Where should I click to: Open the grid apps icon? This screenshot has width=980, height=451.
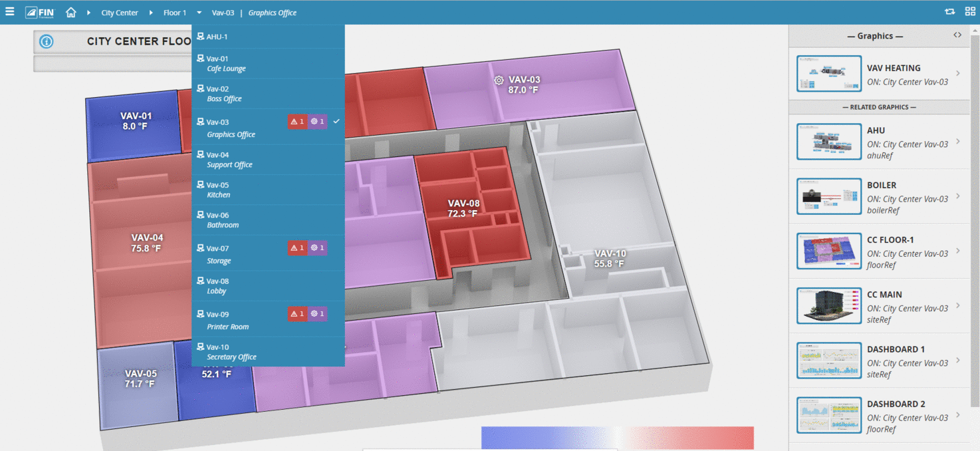click(x=970, y=12)
